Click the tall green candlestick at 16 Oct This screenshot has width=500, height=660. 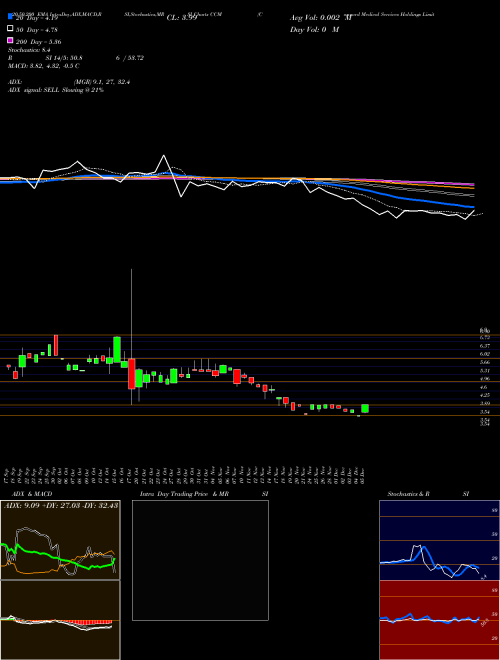point(117,349)
